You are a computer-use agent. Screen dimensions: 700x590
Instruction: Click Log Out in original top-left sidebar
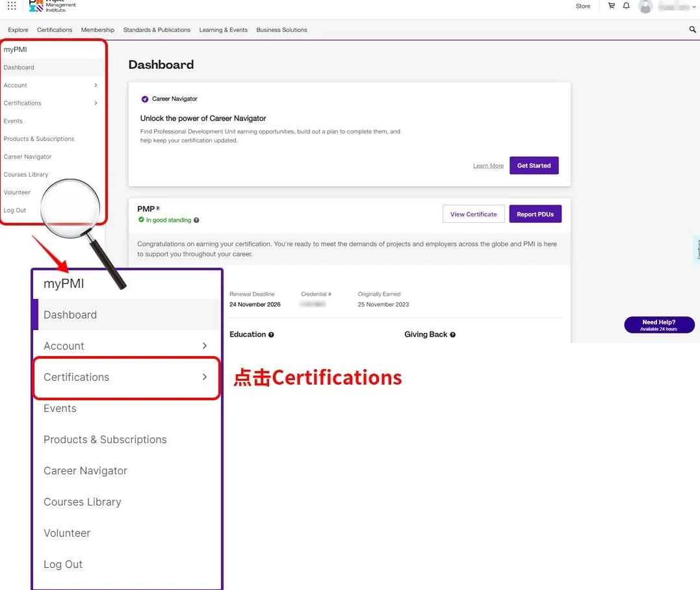click(x=15, y=211)
